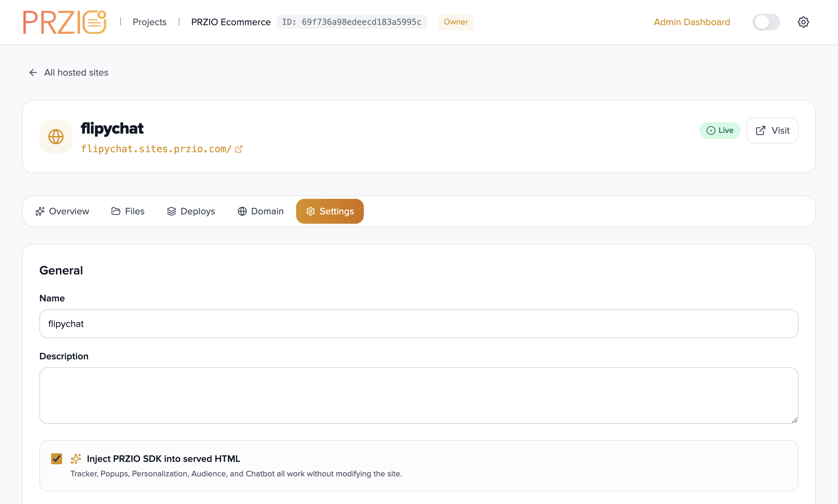The image size is (838, 504).
Task: Click the Live status badge
Action: point(720,130)
